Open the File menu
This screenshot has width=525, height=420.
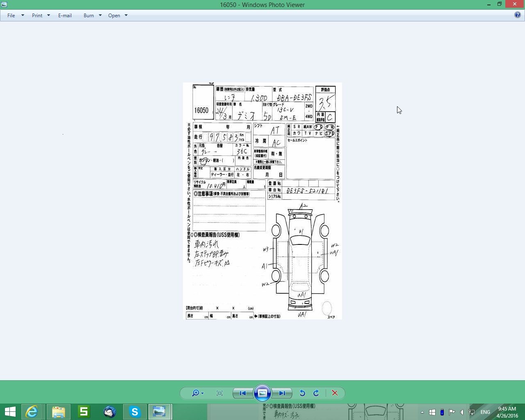(11, 15)
